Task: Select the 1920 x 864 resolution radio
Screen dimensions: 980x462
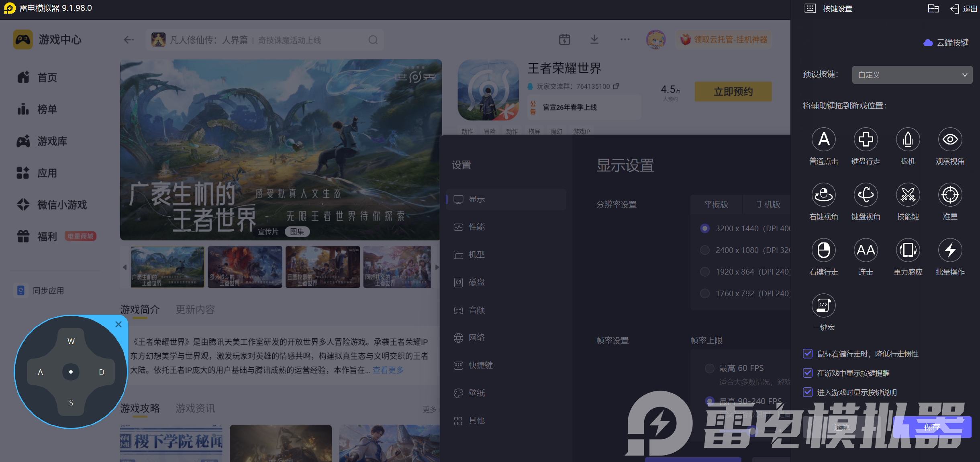Action: (704, 272)
